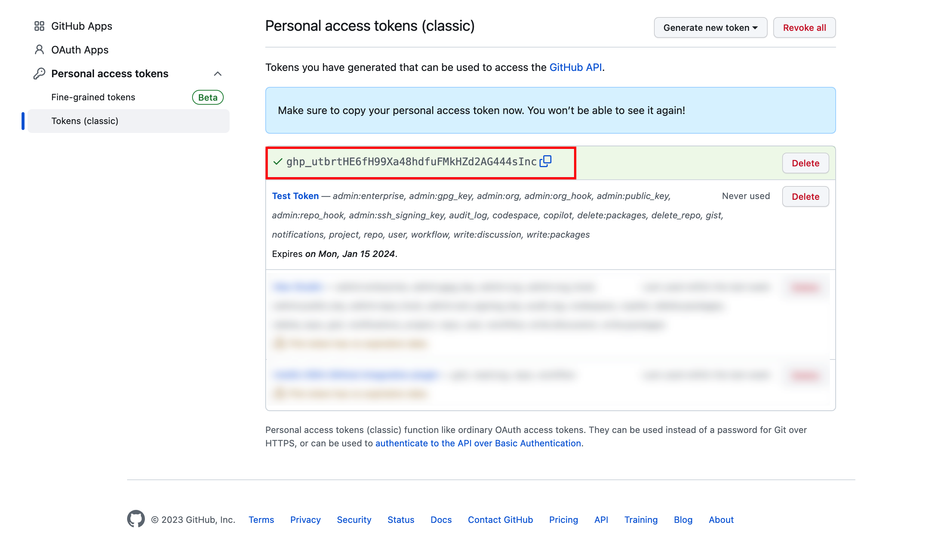Visit the Pricing footer link

point(564,520)
